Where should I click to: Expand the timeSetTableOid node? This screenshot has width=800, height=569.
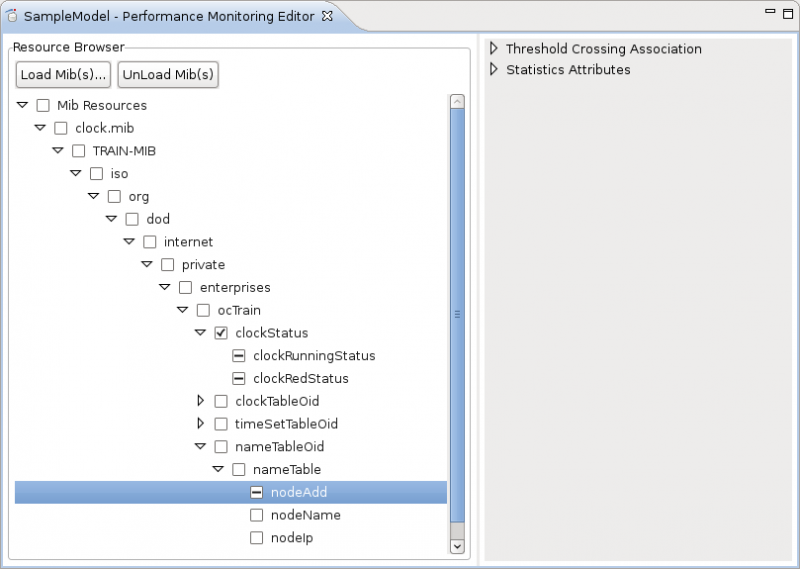[x=201, y=423]
